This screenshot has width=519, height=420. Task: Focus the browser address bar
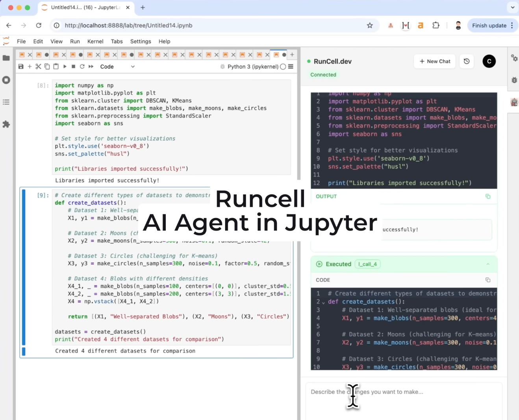tap(213, 25)
